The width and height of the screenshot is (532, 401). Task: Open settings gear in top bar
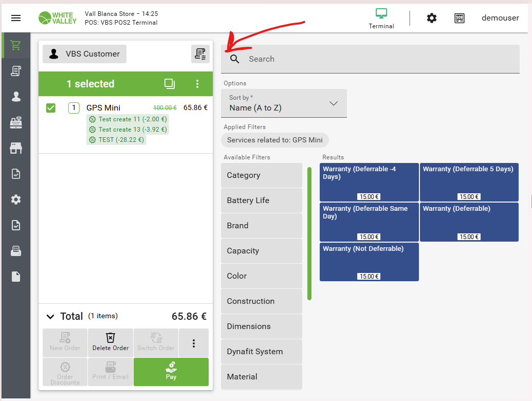tap(432, 18)
